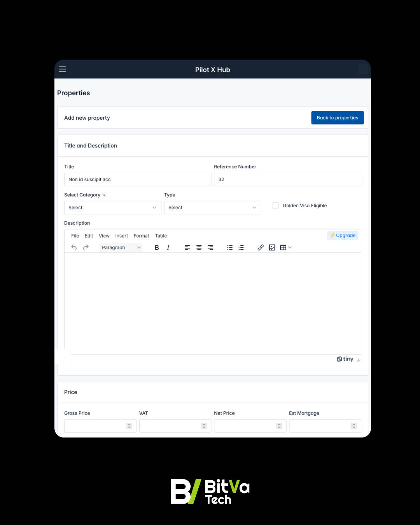This screenshot has height=525, width=420.
Task: Toggle bold text formatting
Action: point(157,247)
